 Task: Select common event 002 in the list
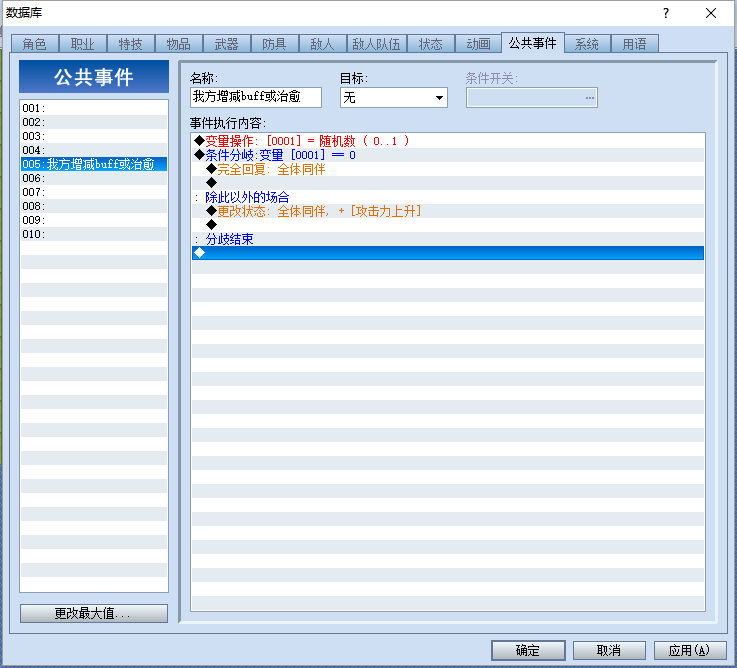[94, 122]
